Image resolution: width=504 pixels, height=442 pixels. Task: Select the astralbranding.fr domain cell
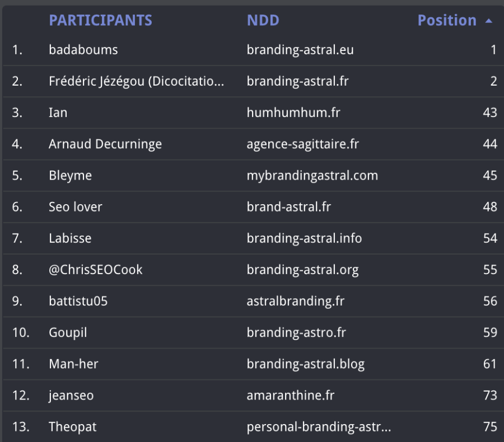[x=295, y=301]
